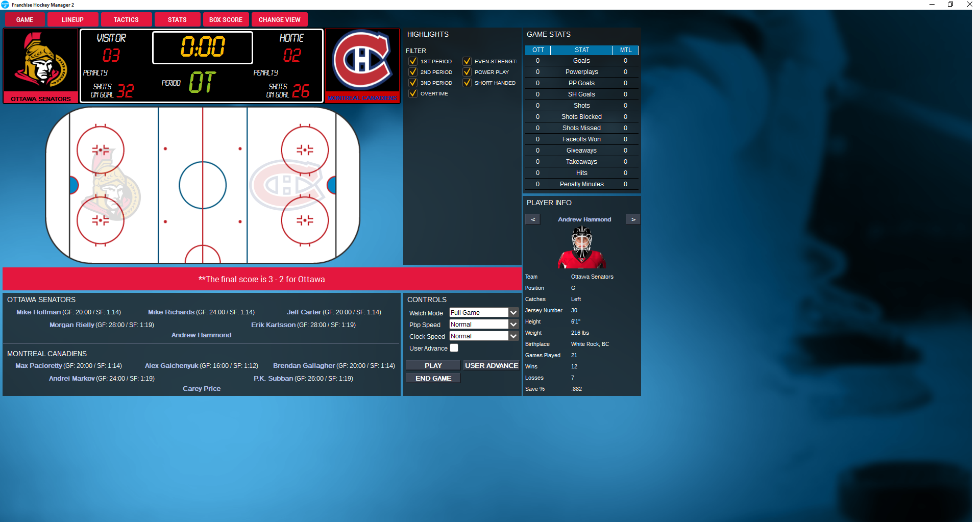Show next player in Player Info
Screen dimensions: 980x522
pyautogui.click(x=633, y=219)
